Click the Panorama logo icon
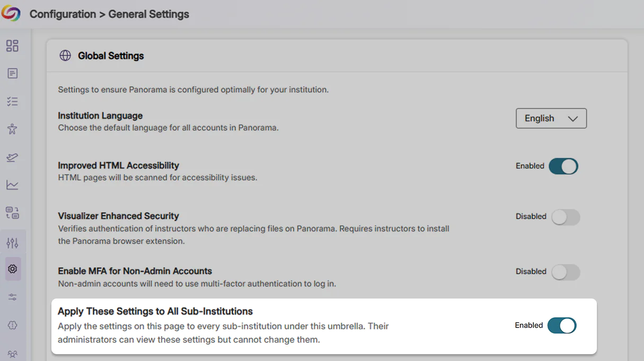 click(x=11, y=13)
